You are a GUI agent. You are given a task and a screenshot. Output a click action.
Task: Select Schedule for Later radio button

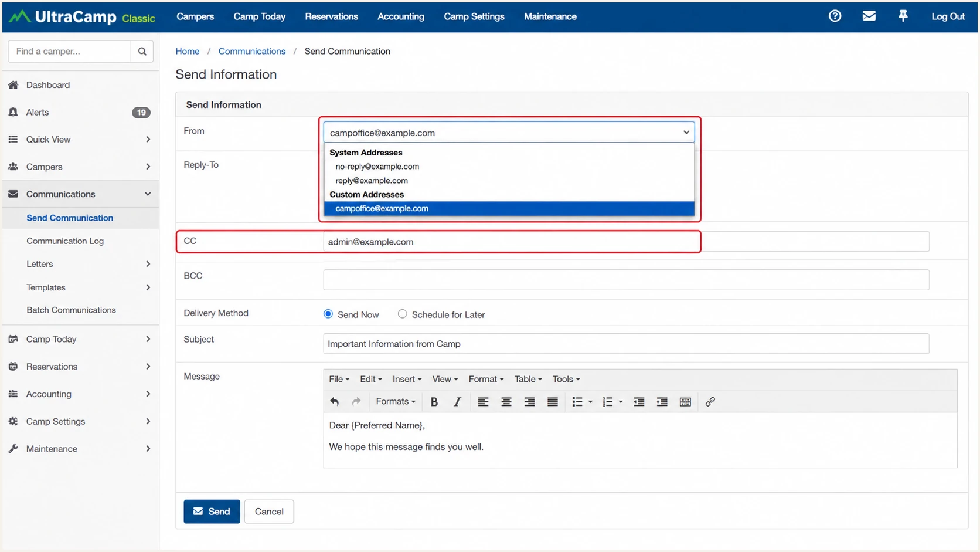click(402, 314)
